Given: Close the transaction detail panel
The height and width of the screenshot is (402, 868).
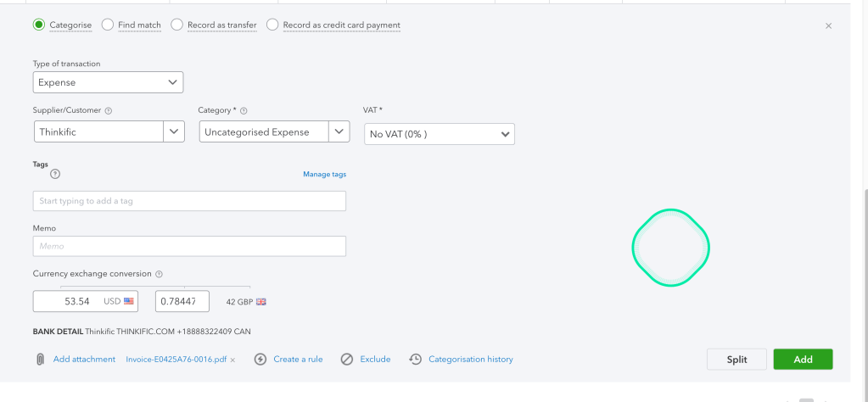Looking at the screenshot, I should click(828, 25).
